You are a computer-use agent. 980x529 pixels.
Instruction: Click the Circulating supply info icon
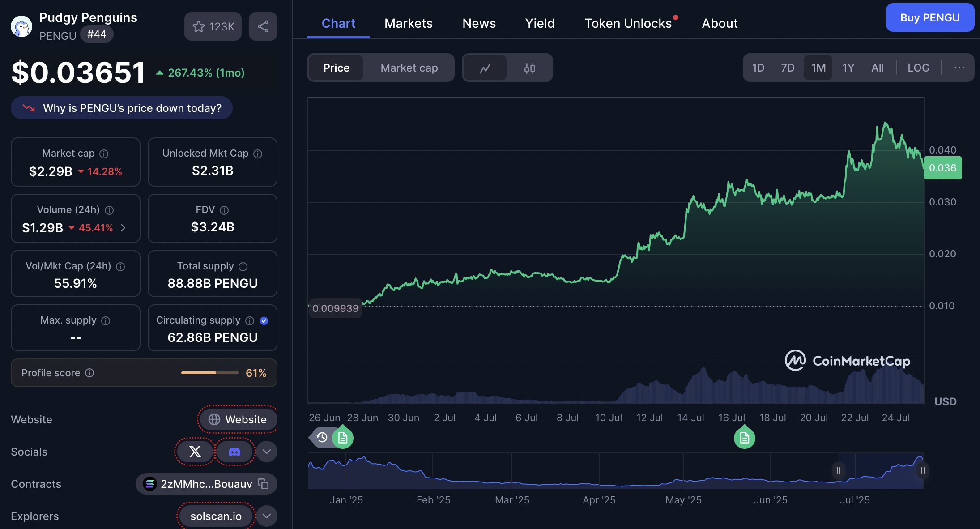250,321
